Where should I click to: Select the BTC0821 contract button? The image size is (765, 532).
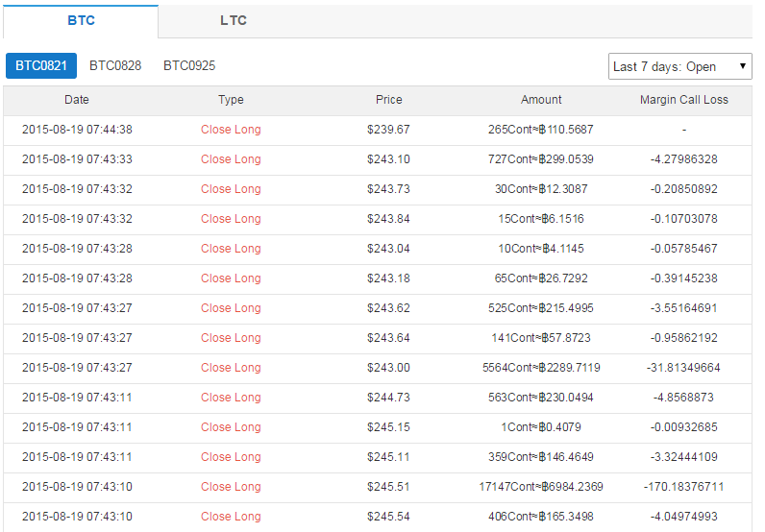41,66
